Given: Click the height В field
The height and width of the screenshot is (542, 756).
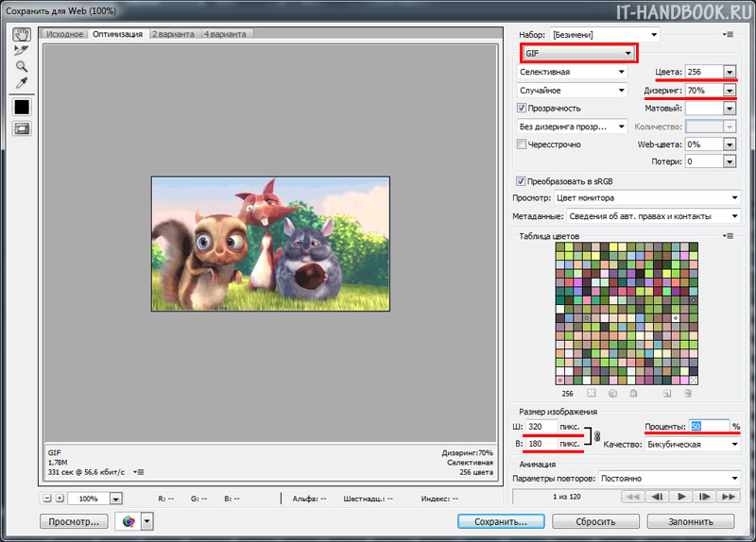Looking at the screenshot, I should click(541, 444).
